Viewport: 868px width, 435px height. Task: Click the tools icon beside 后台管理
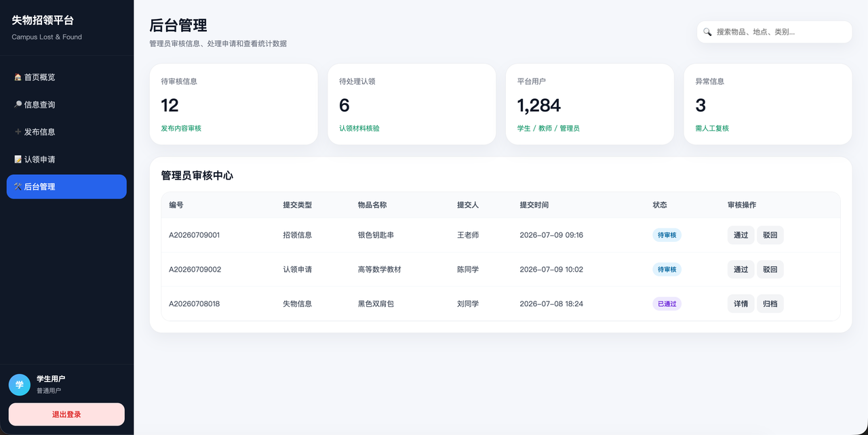pyautogui.click(x=18, y=186)
